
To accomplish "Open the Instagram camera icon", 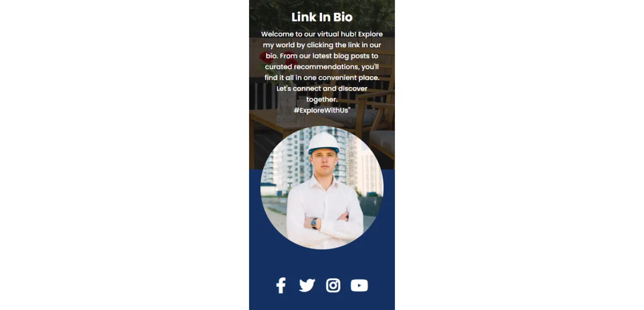I will click(333, 285).
